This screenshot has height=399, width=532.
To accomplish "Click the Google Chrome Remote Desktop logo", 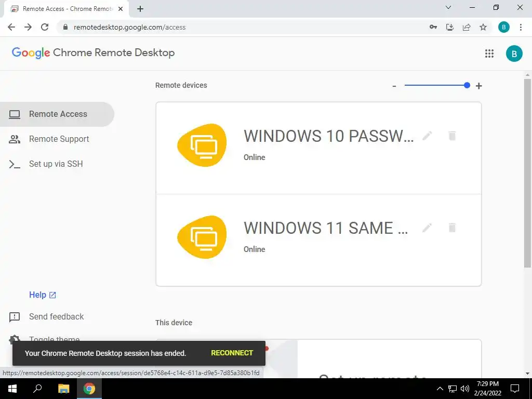I will 94,53.
